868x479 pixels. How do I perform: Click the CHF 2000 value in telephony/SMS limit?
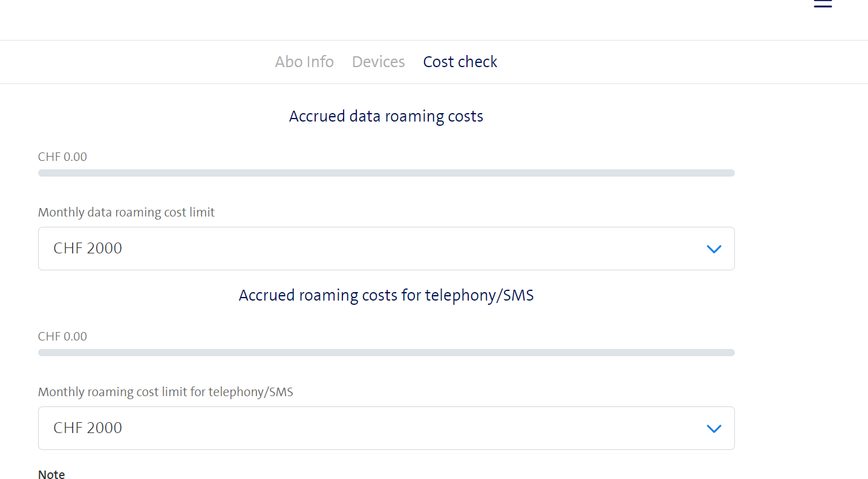pos(88,428)
